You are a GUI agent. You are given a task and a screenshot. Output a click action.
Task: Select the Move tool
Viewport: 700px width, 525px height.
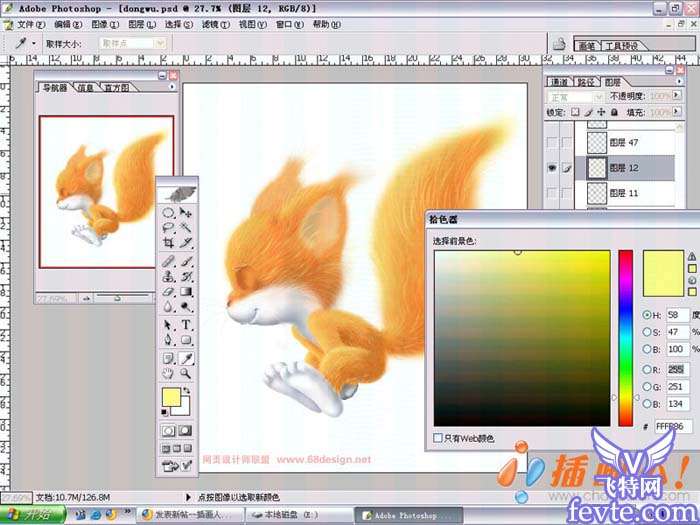pos(187,213)
